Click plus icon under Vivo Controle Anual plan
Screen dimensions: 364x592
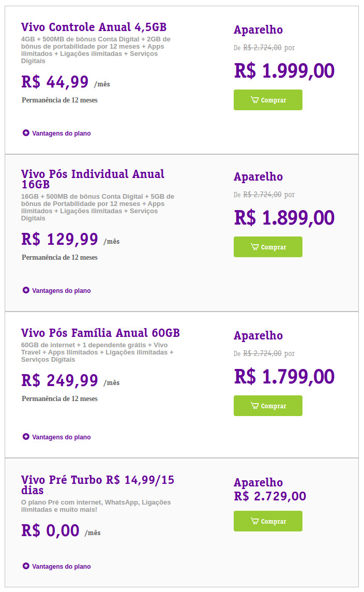pyautogui.click(x=26, y=133)
